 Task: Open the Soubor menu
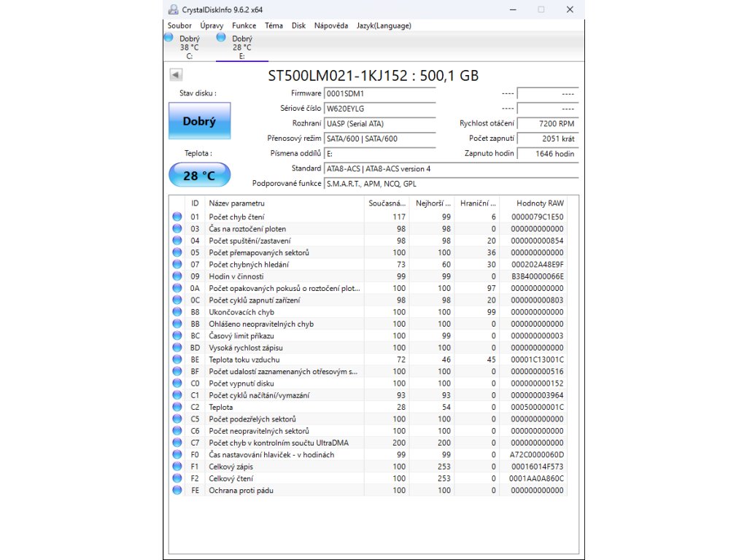click(x=179, y=26)
